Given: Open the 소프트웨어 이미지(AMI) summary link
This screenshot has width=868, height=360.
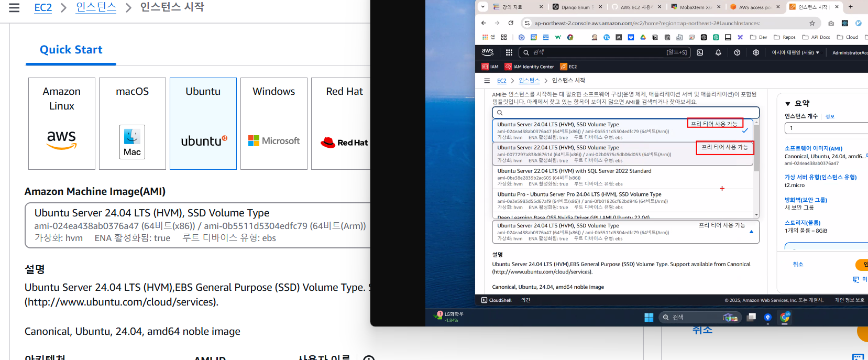Looking at the screenshot, I should tap(814, 148).
